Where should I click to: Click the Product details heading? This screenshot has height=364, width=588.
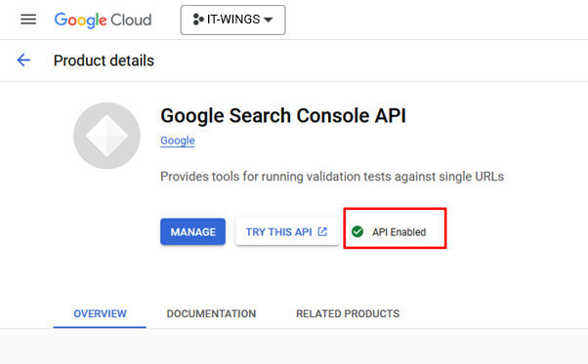[x=104, y=61]
